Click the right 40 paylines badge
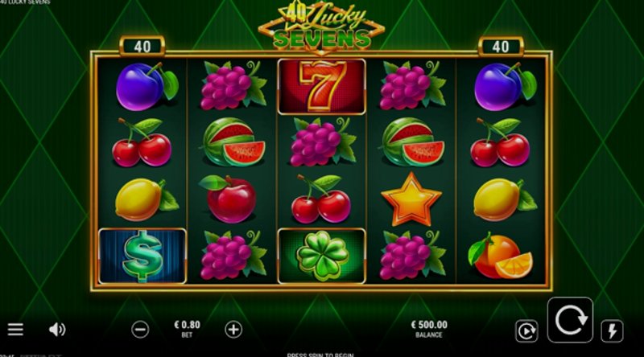 click(501, 47)
